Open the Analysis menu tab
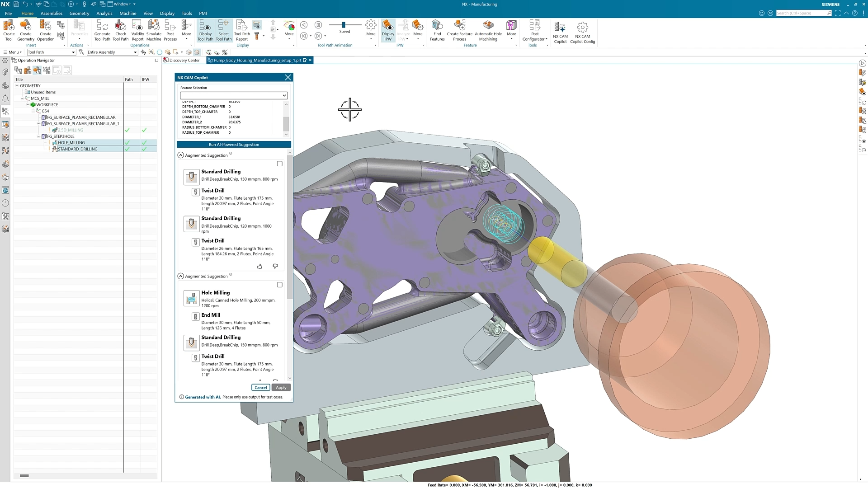Image resolution: width=868 pixels, height=488 pixels. tap(104, 14)
